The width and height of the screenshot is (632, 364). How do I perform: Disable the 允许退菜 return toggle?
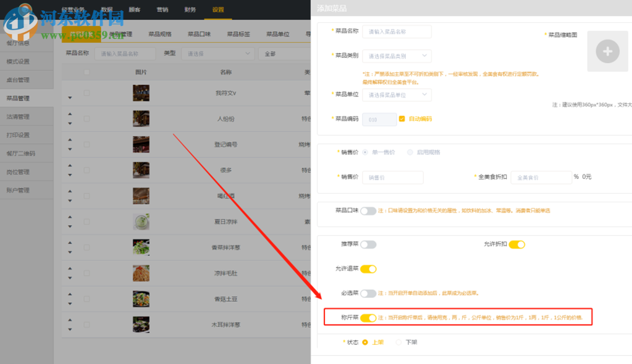(369, 269)
